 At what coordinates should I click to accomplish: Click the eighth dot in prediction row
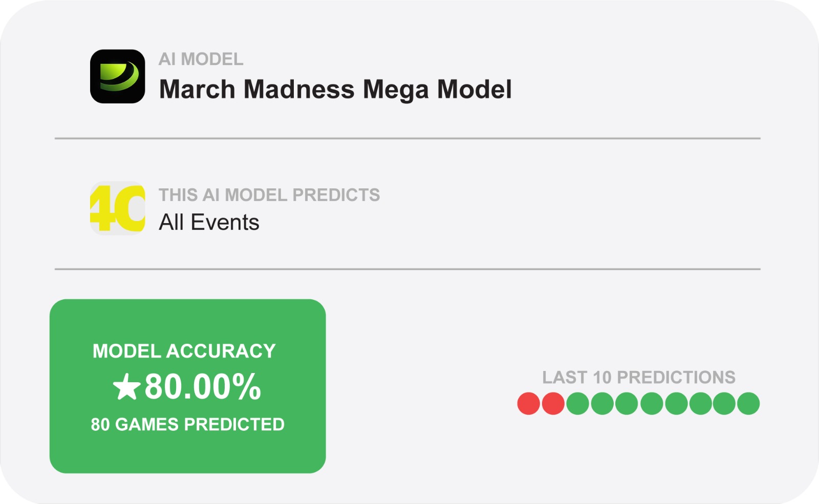pyautogui.click(x=700, y=404)
